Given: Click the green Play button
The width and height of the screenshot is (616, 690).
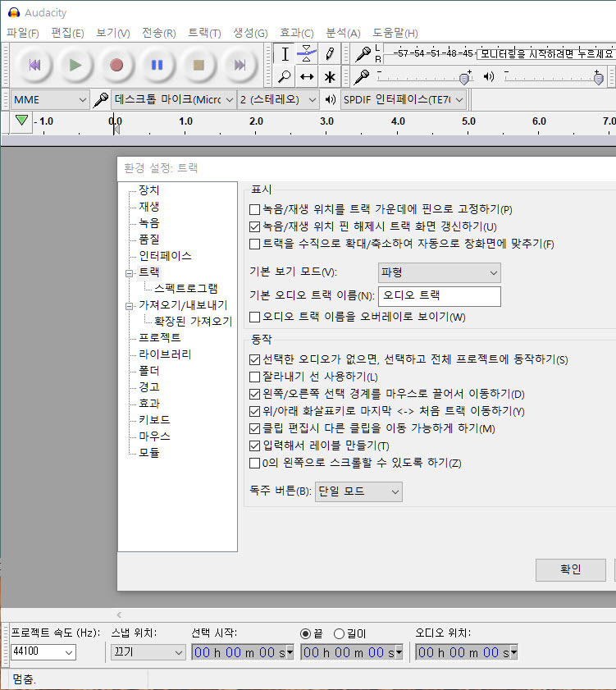Looking at the screenshot, I should tap(75, 65).
